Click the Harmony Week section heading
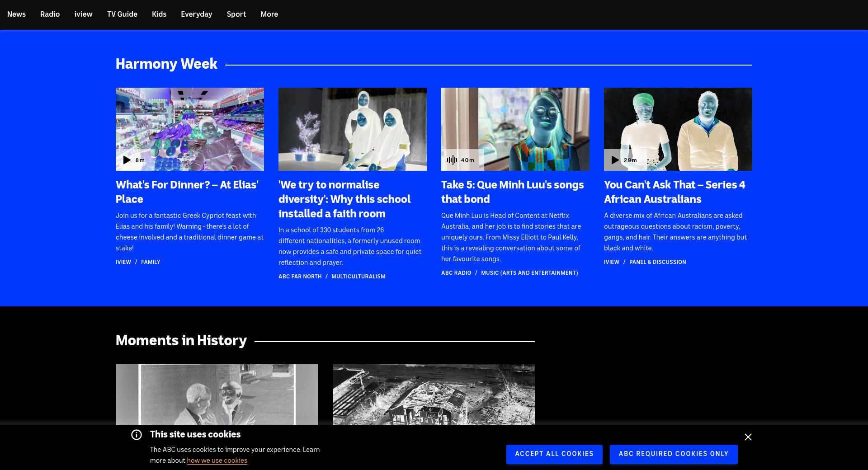 166,64
